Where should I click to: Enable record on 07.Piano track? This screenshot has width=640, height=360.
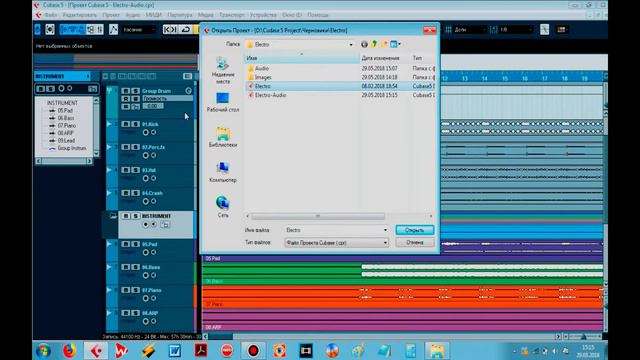click(146, 298)
